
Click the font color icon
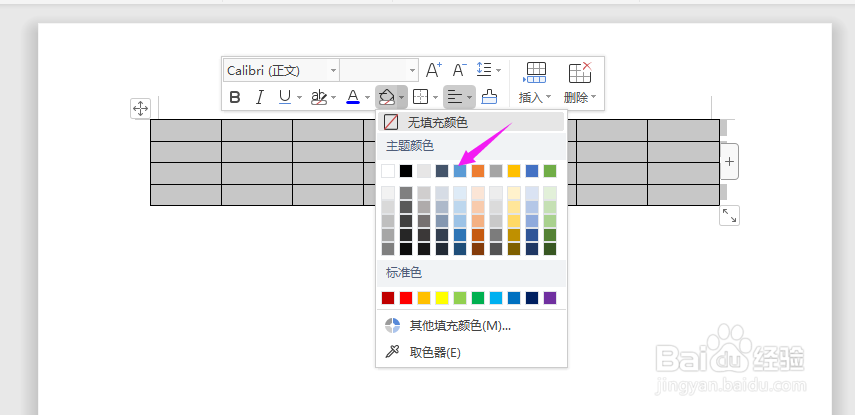(x=352, y=97)
